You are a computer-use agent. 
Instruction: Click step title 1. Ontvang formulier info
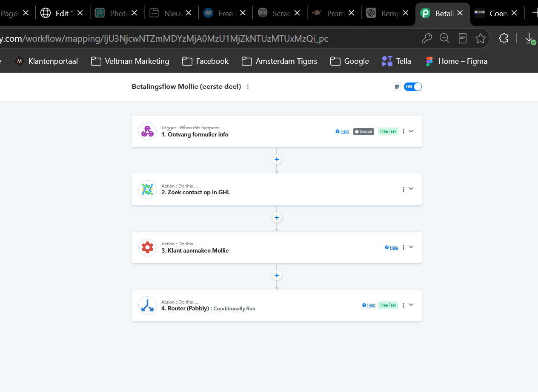coord(195,135)
